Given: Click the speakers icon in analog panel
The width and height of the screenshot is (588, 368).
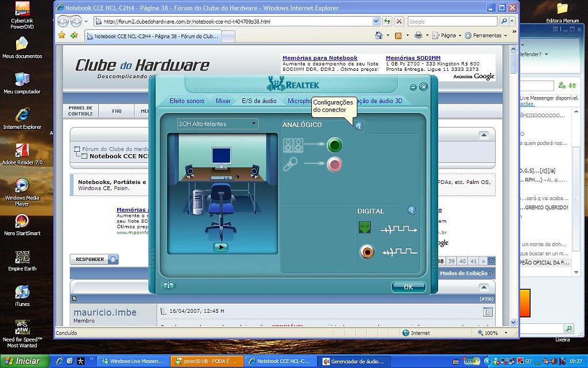Looking at the screenshot, I should tap(293, 145).
